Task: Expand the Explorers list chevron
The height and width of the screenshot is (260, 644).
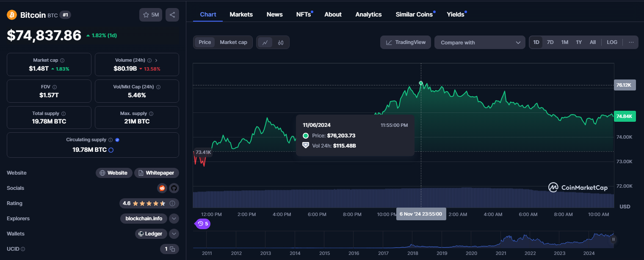Action: (174, 219)
